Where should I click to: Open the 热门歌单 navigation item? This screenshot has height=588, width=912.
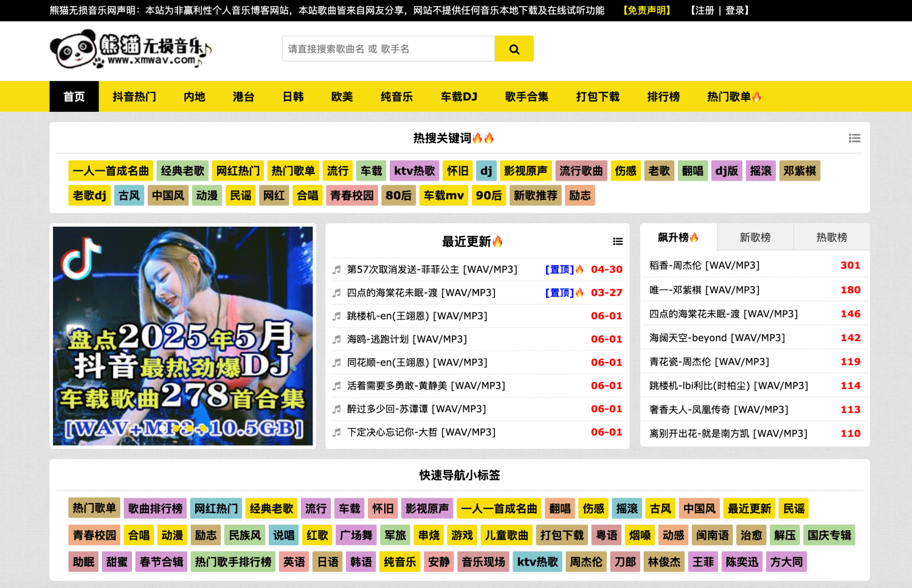(x=734, y=97)
